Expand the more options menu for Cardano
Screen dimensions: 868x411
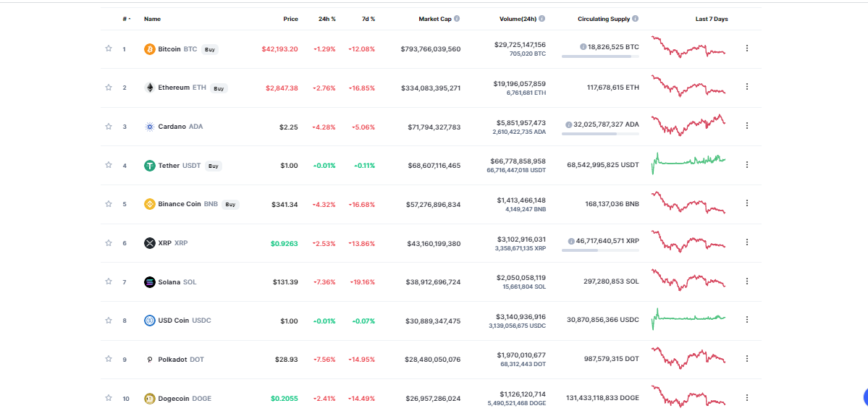point(747,126)
